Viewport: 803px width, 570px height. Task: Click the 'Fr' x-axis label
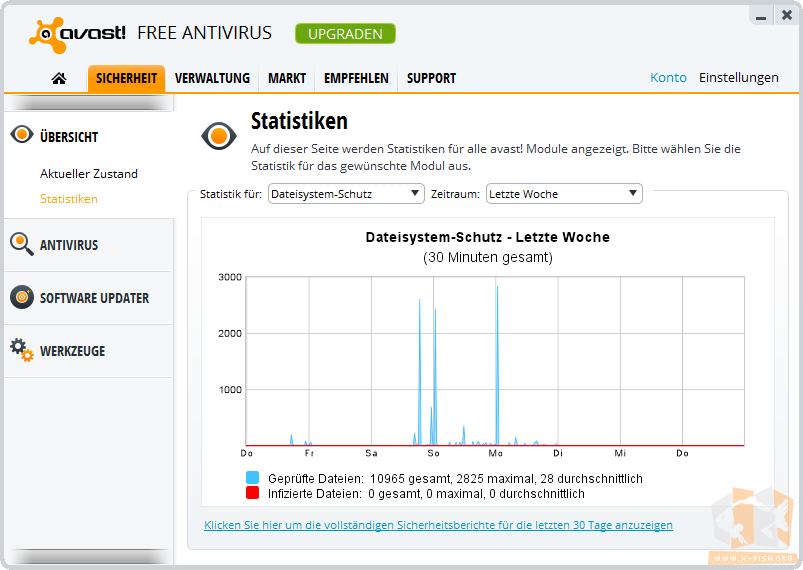click(x=309, y=453)
